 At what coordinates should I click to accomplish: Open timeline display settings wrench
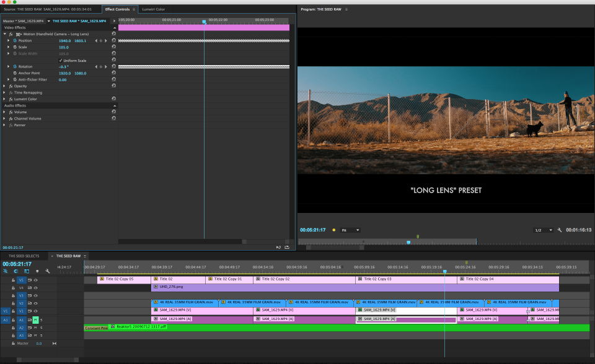tap(48, 272)
